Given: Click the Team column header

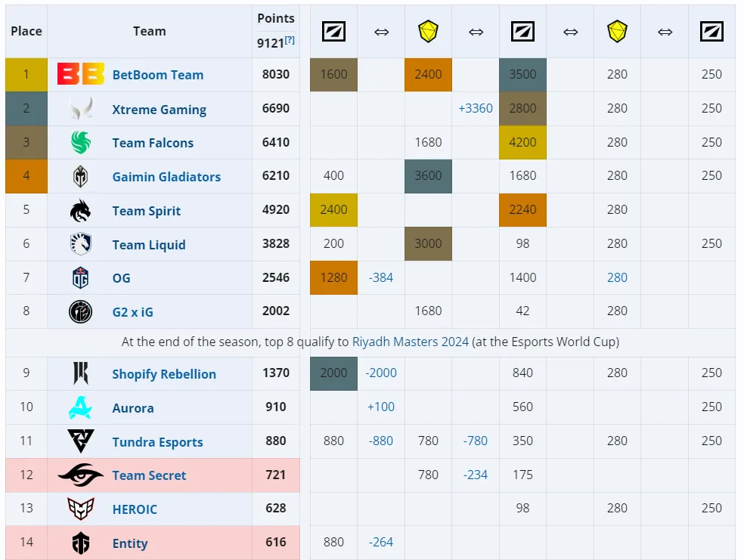Looking at the screenshot, I should point(150,31).
